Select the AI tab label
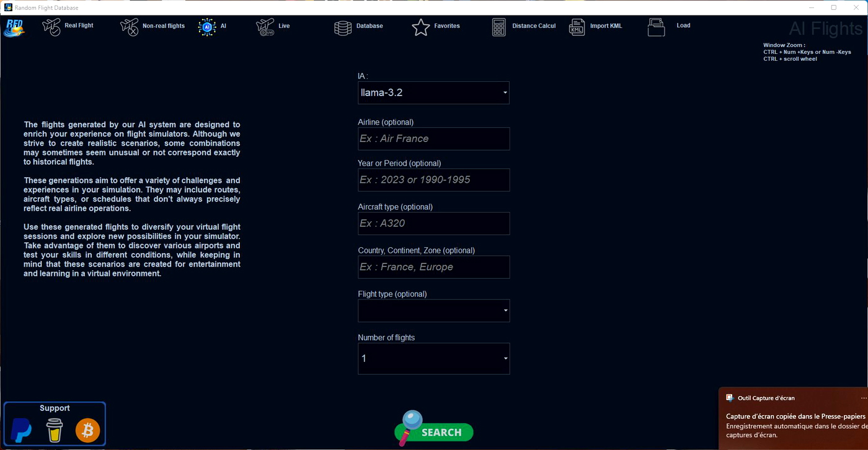Image resolution: width=868 pixels, height=450 pixels. 223,26
